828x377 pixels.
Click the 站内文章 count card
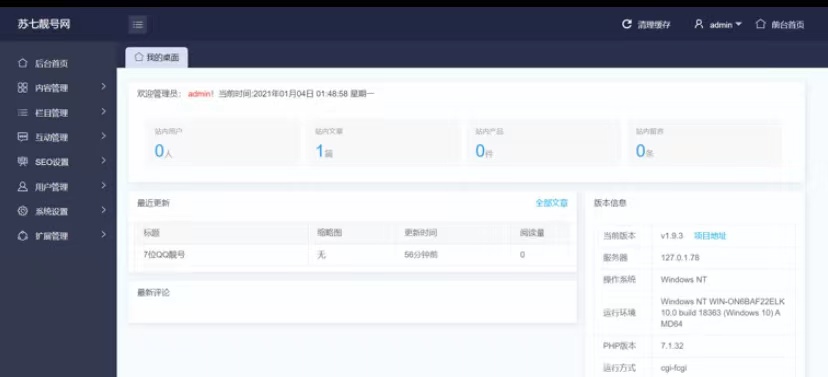383,144
